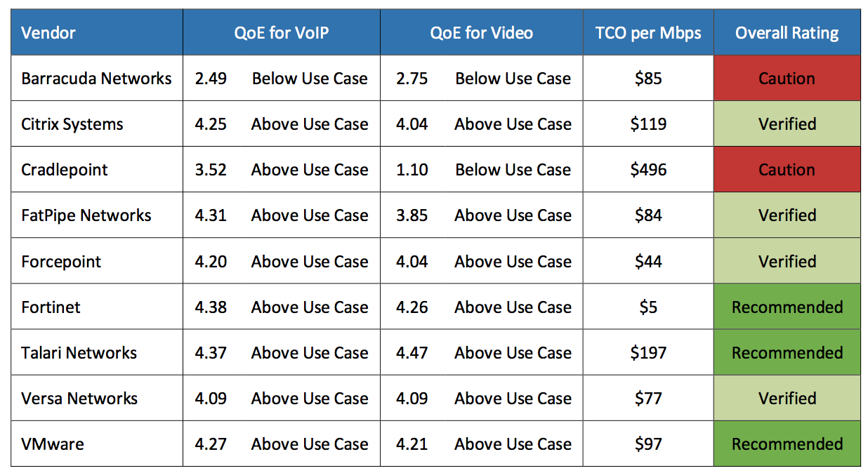Click the red Caution cell for Barracuda
Screen dimensions: 868x473
click(x=787, y=79)
